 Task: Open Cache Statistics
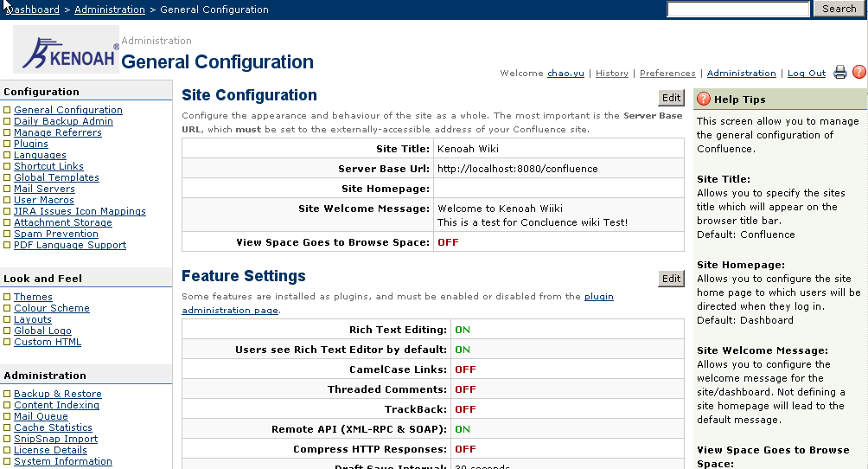[x=53, y=427]
